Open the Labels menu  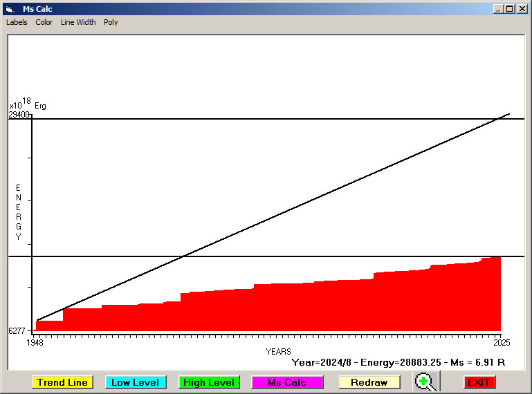pos(17,22)
